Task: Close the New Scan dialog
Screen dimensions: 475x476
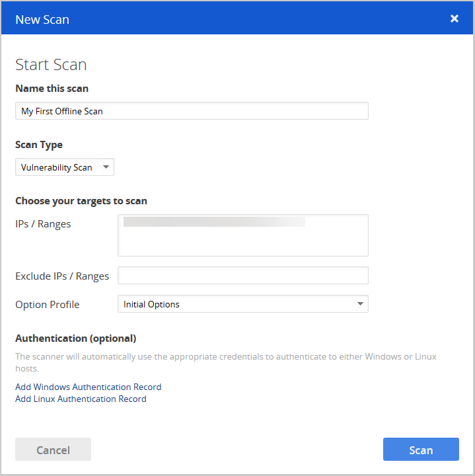Action: coord(454,19)
